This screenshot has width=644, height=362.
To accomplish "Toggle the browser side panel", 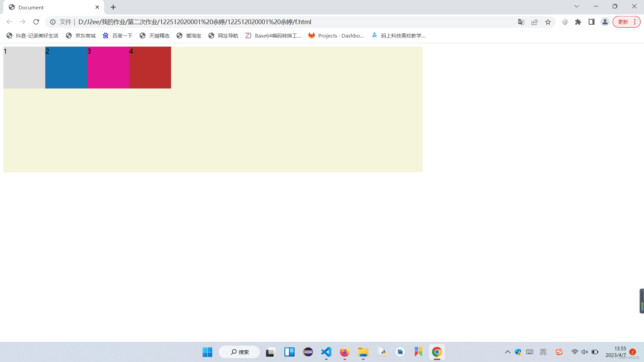I will (591, 22).
